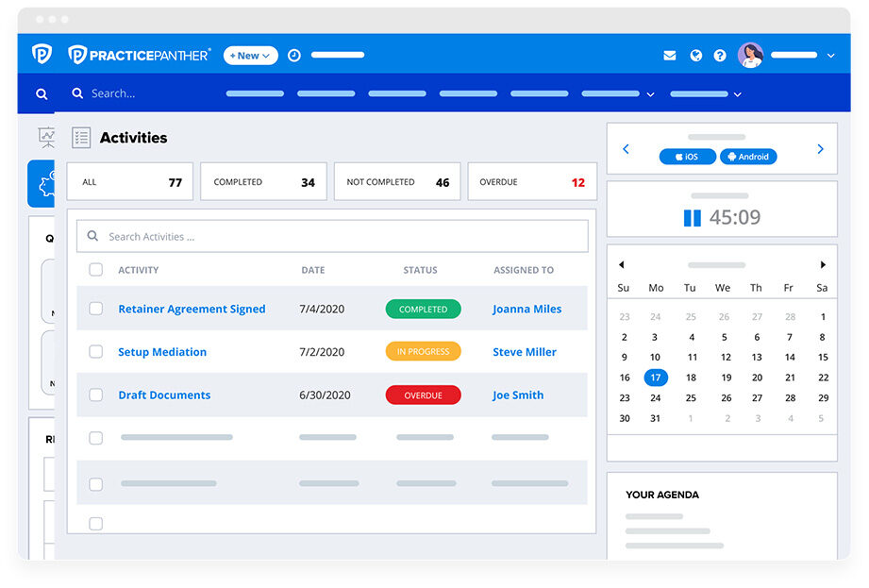Screen dimensions: 869x588
Task: Click the left search magnifier icon
Action: (x=42, y=94)
